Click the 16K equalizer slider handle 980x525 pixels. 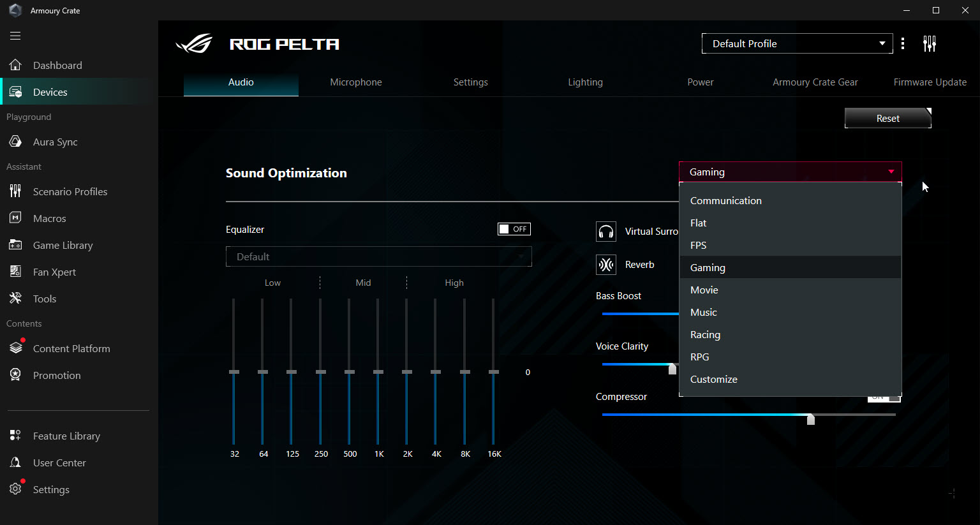[x=494, y=372]
